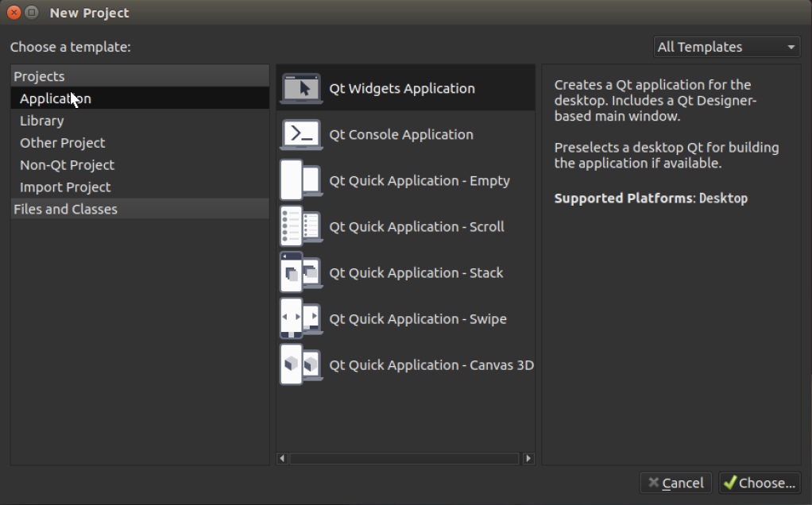Choose the Qt Widgets Application label
Screen dimensions: 812x505
click(402, 88)
